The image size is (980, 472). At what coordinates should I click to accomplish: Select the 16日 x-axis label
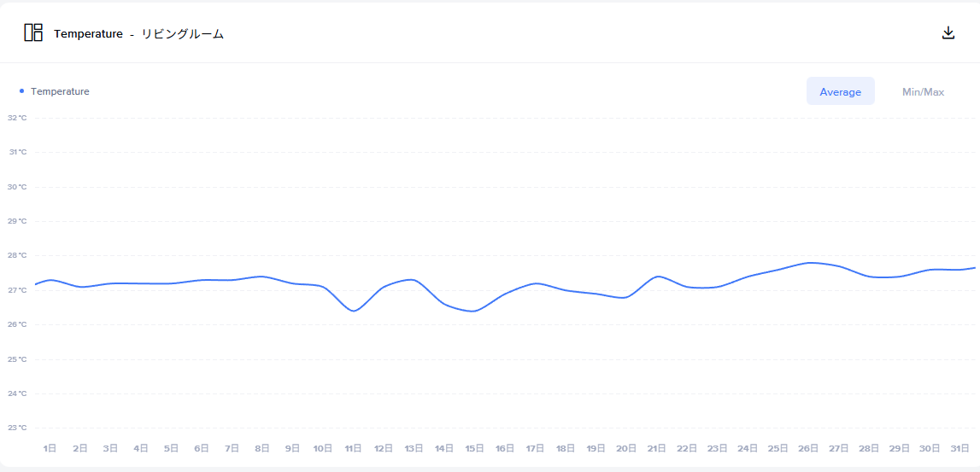504,448
